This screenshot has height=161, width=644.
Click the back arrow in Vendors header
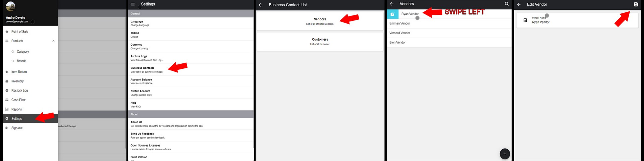click(x=392, y=4)
